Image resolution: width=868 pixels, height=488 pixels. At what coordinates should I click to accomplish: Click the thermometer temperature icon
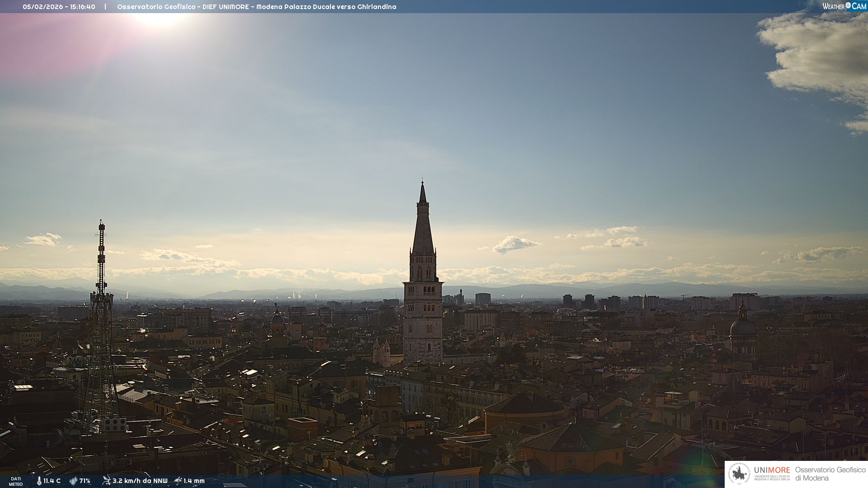coord(39,481)
